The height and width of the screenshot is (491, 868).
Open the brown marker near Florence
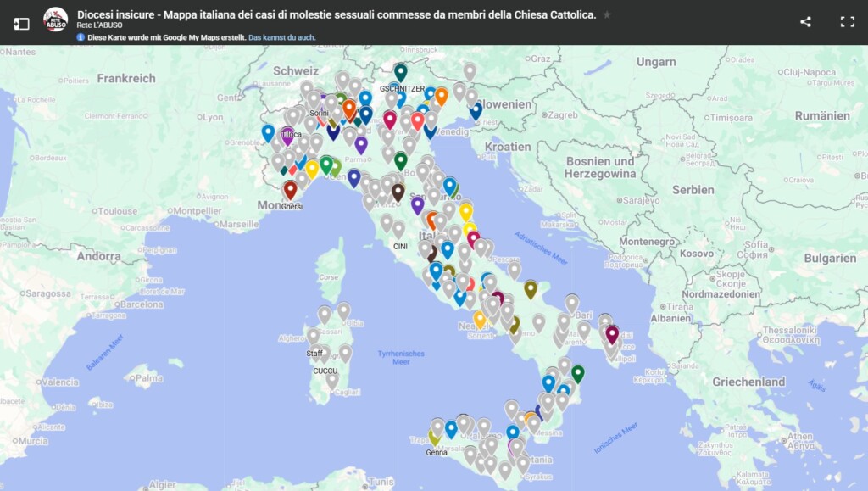point(398,192)
